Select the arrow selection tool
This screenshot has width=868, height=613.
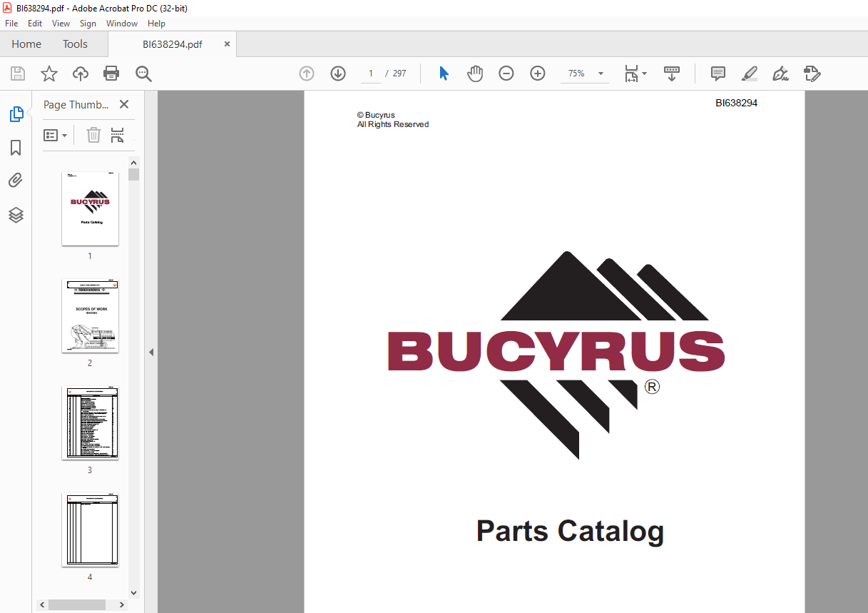click(444, 74)
